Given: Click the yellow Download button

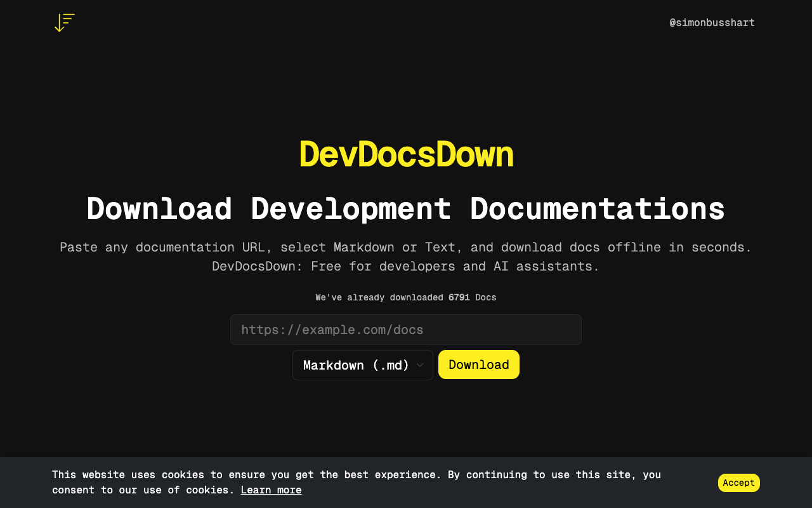Looking at the screenshot, I should click(478, 364).
